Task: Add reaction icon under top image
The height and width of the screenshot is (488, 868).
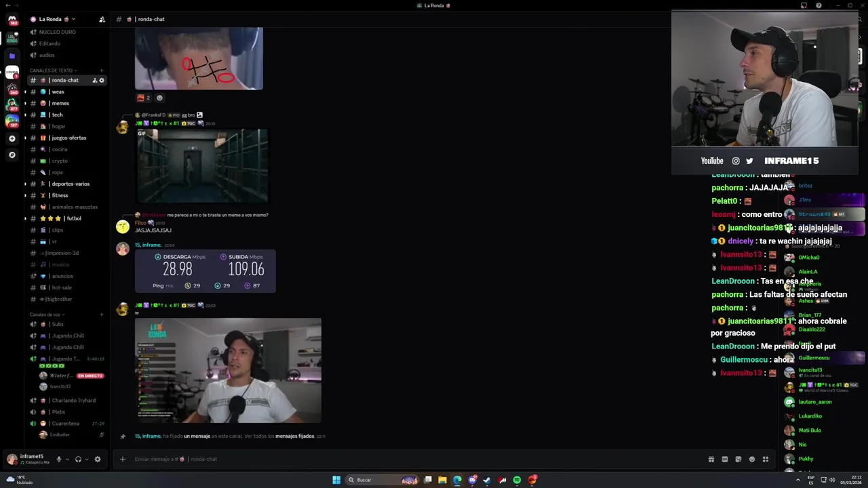Action: point(160,98)
